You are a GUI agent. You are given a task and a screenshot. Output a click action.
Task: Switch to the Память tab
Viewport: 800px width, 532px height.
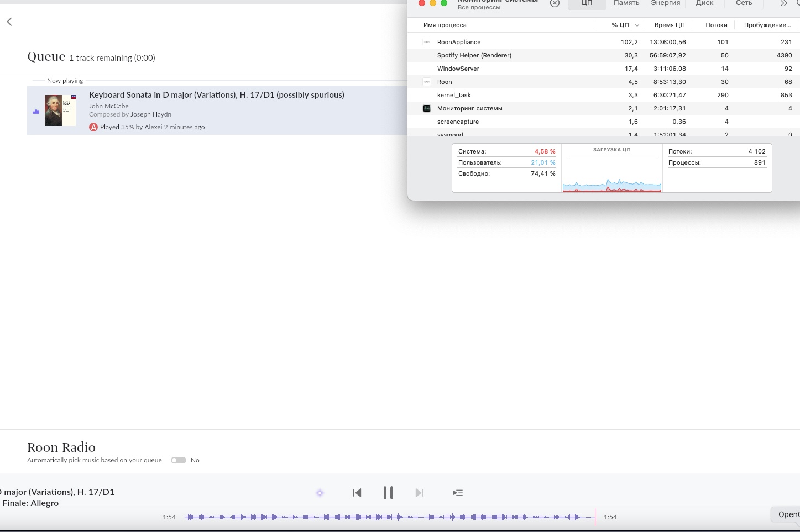(x=626, y=3)
